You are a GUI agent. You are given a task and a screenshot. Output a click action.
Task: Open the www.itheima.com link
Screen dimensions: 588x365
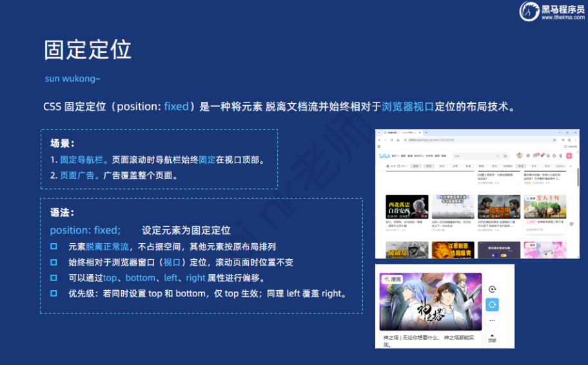point(563,17)
